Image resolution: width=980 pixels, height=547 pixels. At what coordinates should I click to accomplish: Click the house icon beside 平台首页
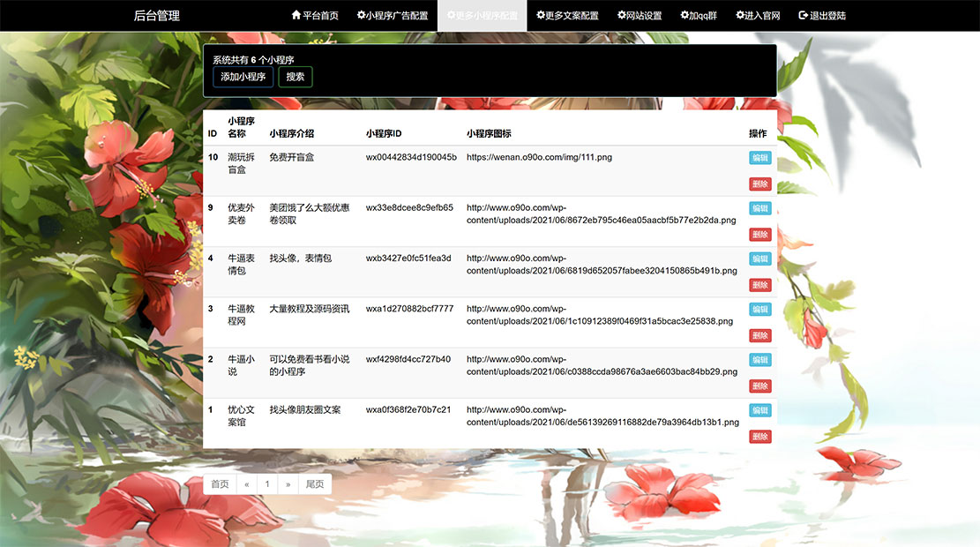(x=295, y=15)
